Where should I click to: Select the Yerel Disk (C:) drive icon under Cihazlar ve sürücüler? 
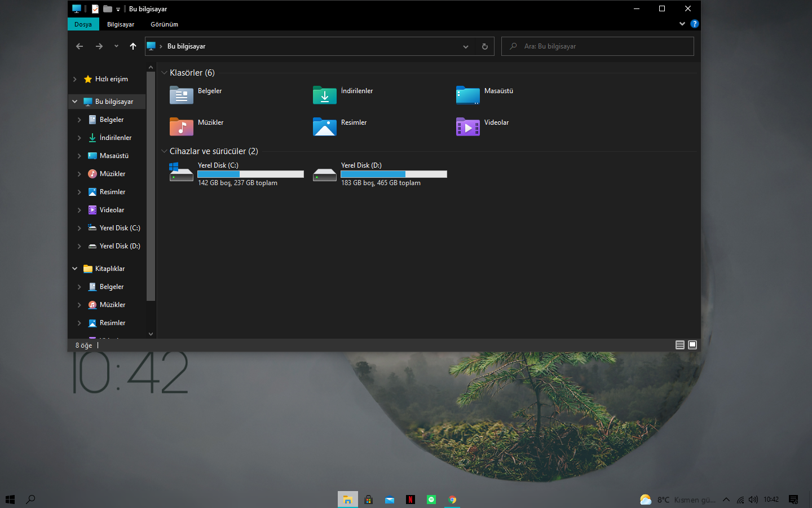[x=182, y=172]
